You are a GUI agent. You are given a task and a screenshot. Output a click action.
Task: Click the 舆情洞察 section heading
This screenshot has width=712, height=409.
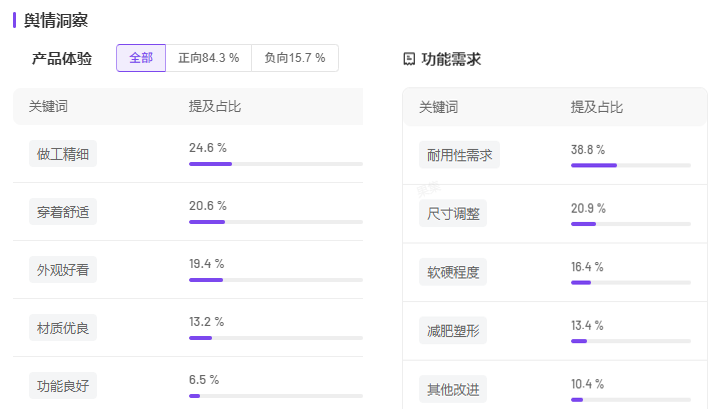point(56,19)
